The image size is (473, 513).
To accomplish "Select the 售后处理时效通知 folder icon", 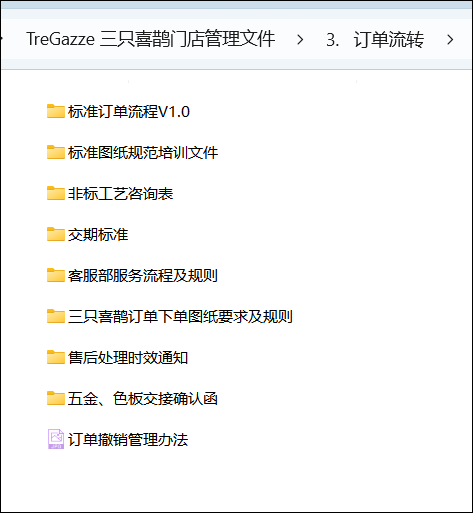I will coord(56,357).
